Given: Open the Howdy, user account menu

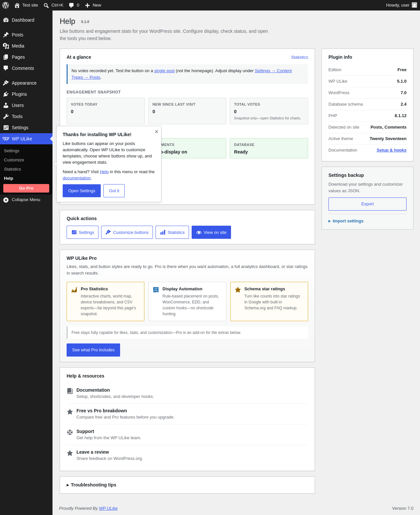Looking at the screenshot, I should pyautogui.click(x=401, y=5).
